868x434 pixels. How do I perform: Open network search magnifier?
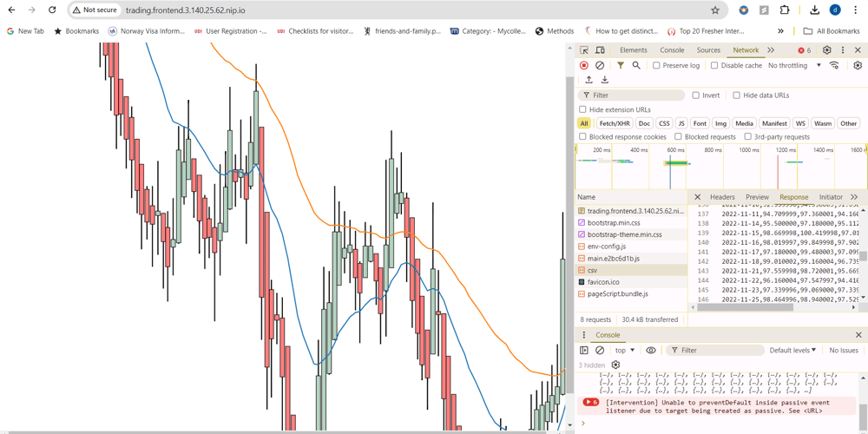pyautogui.click(x=636, y=65)
